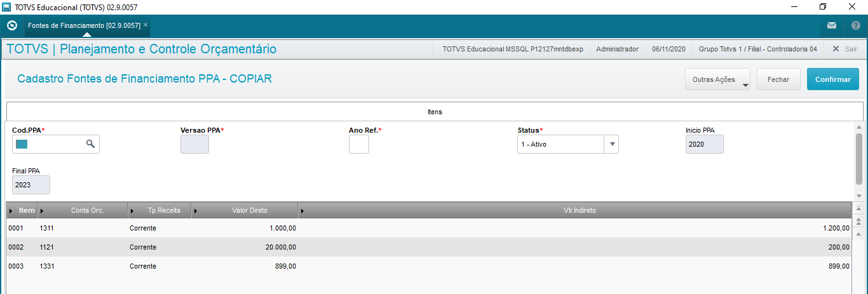The width and height of the screenshot is (868, 294).
Task: Open the Outras Ações dropdown
Action: [717, 79]
